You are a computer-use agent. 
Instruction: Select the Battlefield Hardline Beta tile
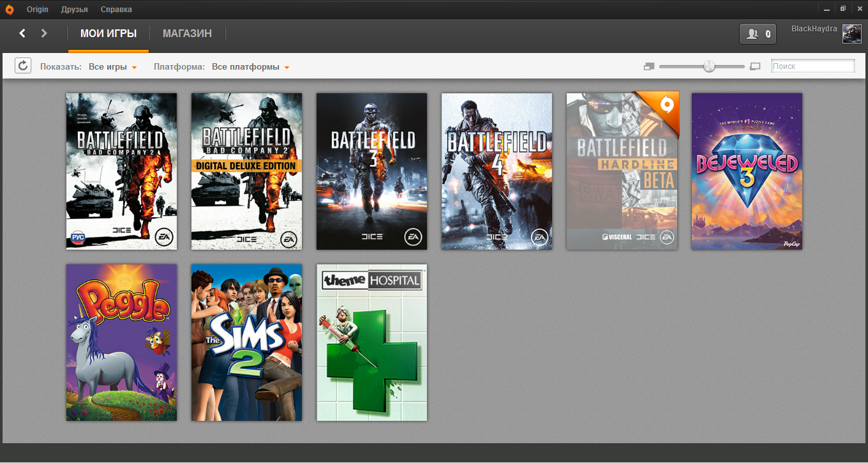[x=622, y=171]
